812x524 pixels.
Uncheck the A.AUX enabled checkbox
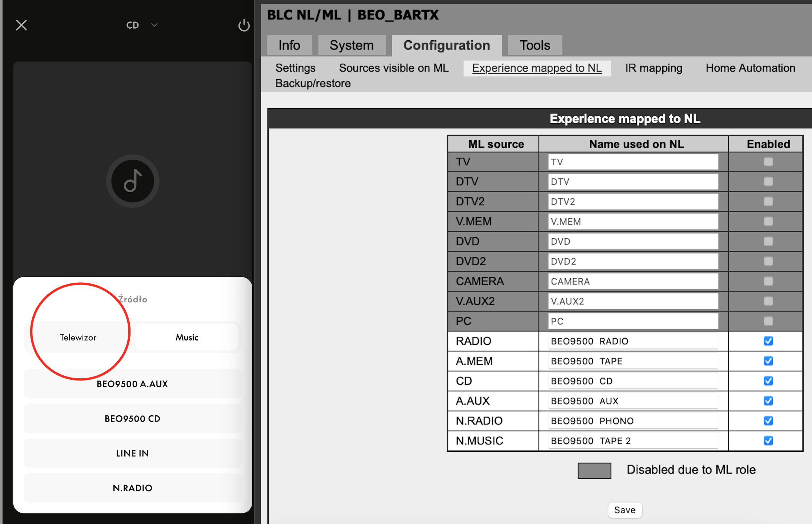point(768,401)
